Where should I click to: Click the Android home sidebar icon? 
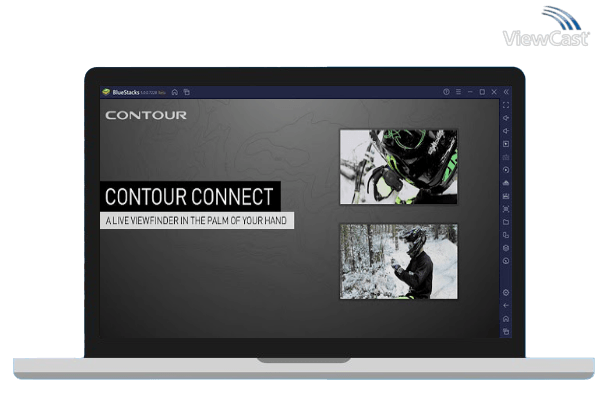click(506, 319)
